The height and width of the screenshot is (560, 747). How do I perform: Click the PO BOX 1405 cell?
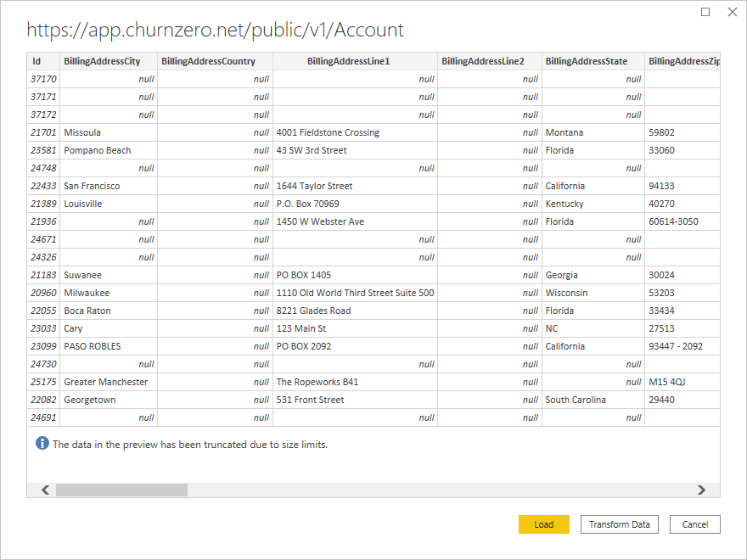[x=355, y=275]
